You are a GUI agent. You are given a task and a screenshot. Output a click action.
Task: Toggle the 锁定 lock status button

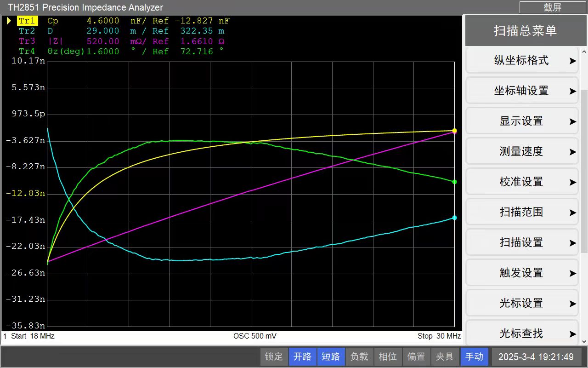[274, 356]
